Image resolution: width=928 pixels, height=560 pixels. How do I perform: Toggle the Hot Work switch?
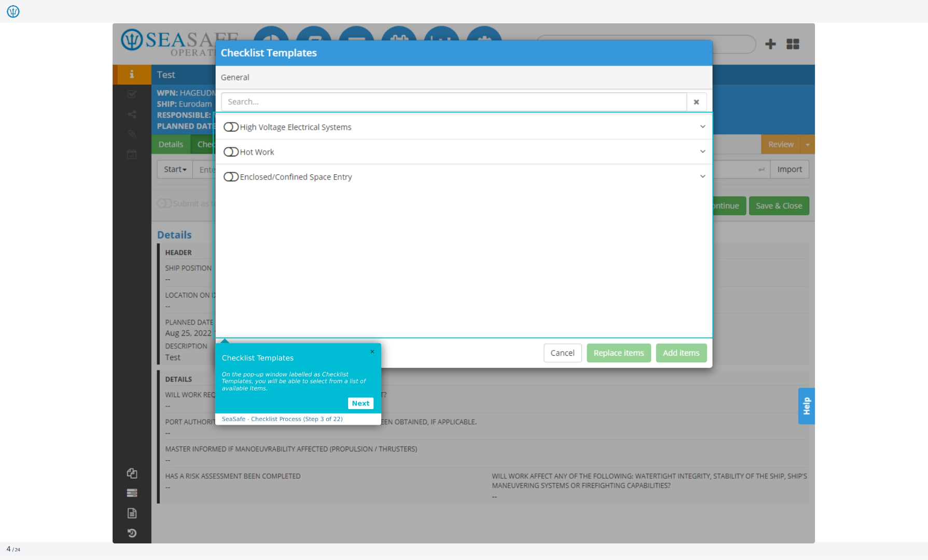[231, 152]
